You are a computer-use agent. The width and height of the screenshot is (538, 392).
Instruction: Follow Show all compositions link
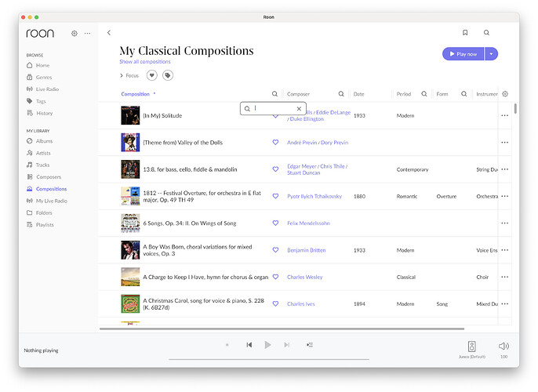tap(145, 62)
